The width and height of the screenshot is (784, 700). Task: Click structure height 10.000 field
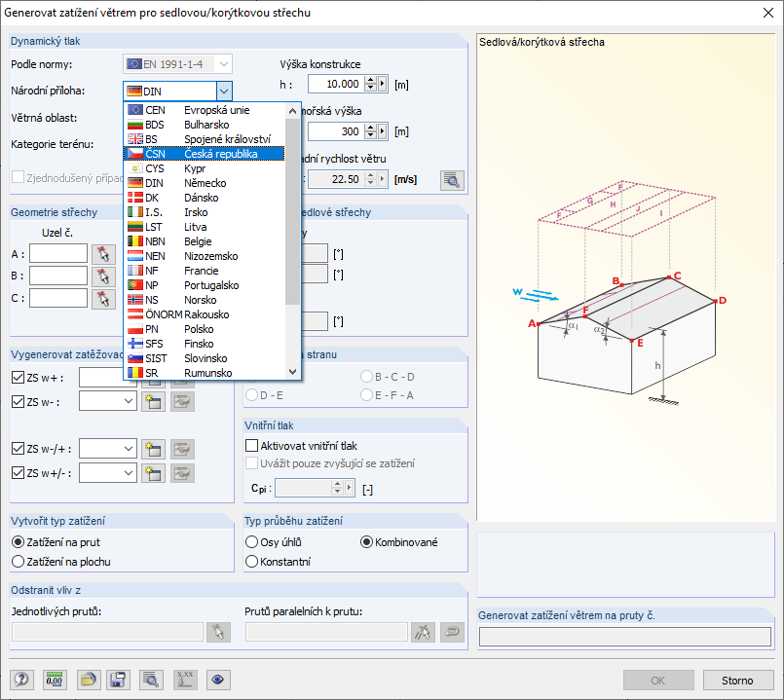(337, 84)
